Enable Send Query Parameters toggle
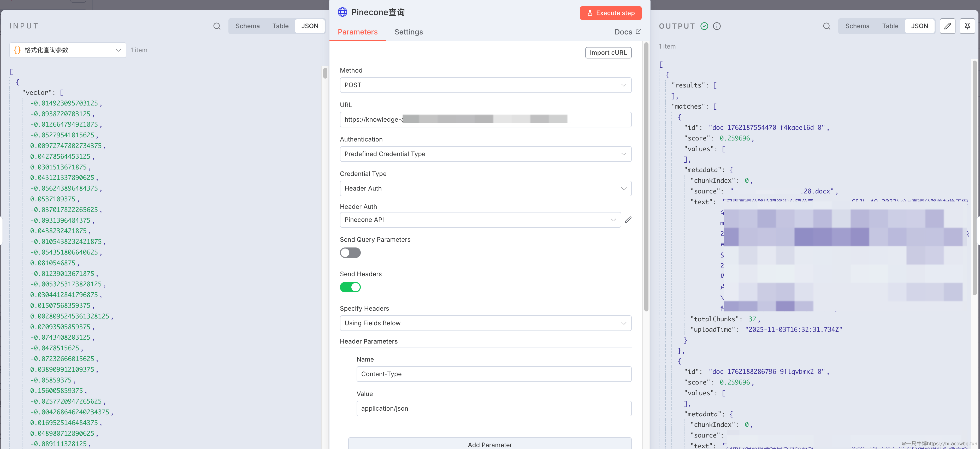 click(x=350, y=253)
